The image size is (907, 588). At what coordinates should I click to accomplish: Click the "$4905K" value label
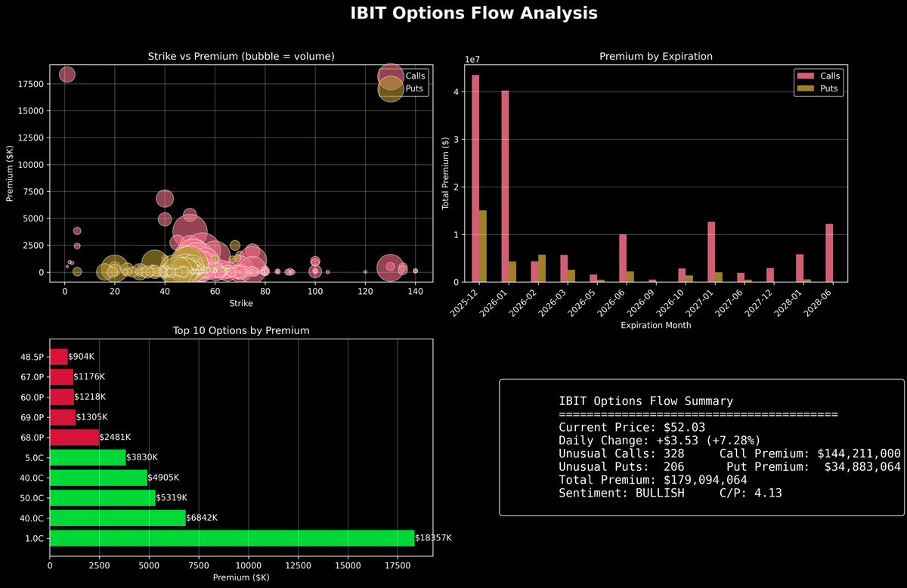[163, 478]
